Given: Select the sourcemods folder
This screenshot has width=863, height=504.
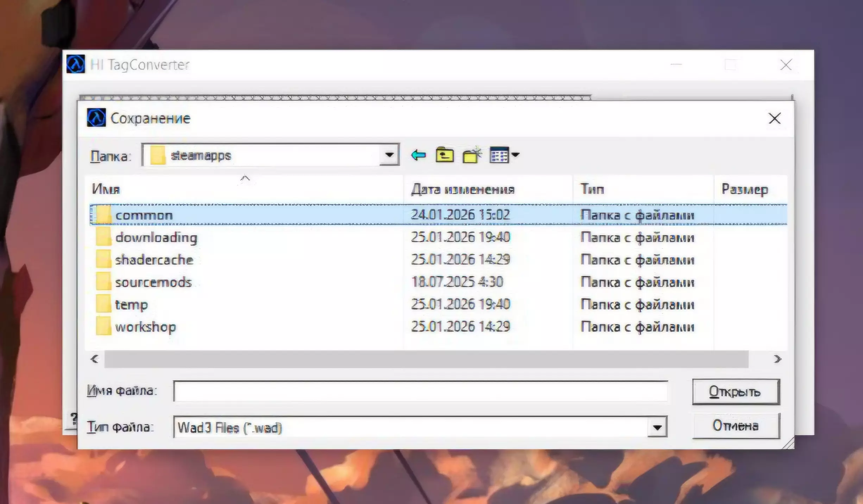Looking at the screenshot, I should 153,282.
